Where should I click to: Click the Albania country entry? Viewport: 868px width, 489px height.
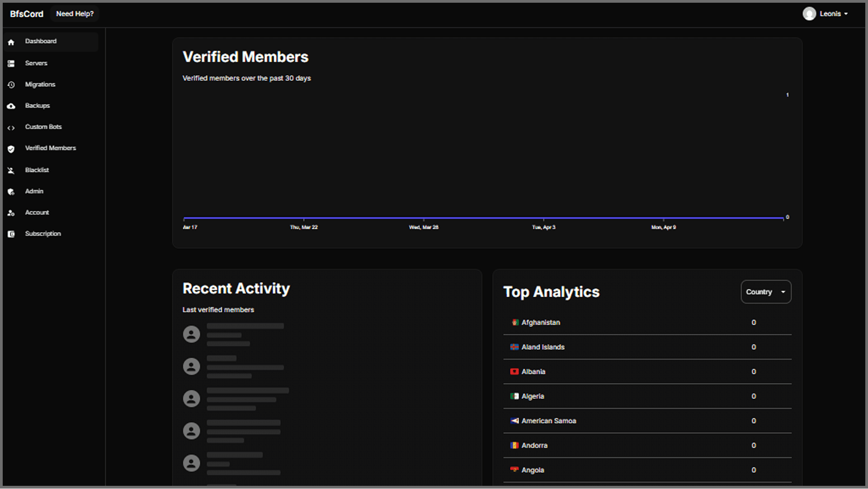pos(533,372)
